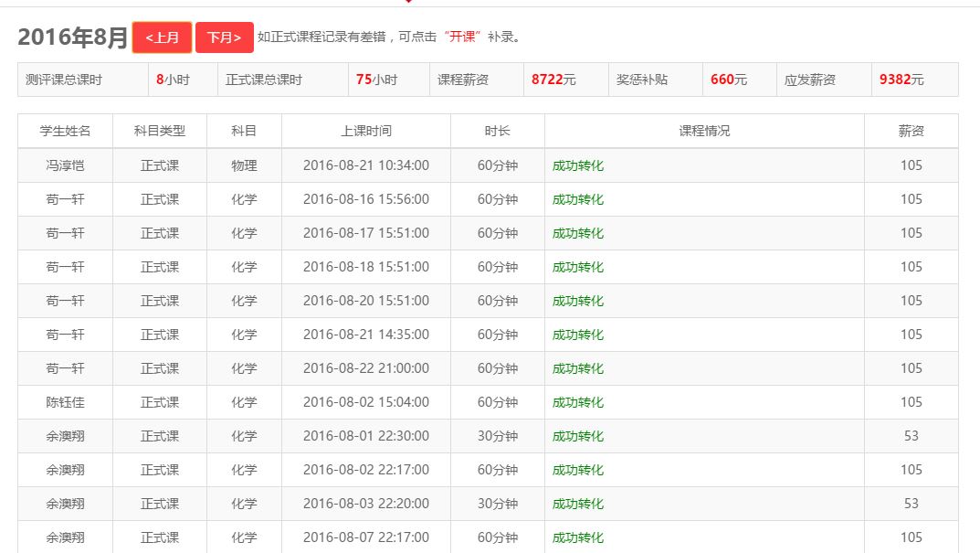980x553 pixels.
Task: Click the 薪资 column header
Action: coord(911,131)
